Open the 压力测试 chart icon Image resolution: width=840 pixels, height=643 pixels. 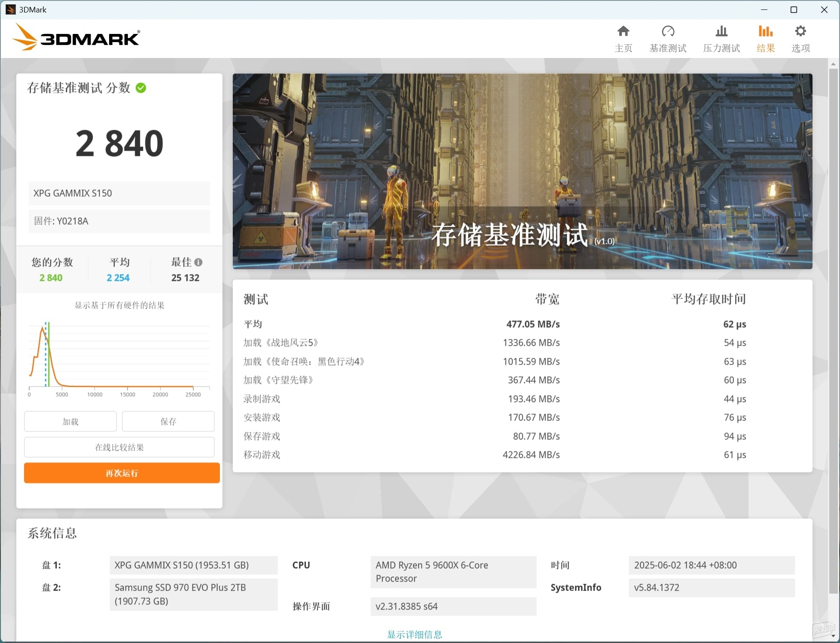click(x=721, y=31)
